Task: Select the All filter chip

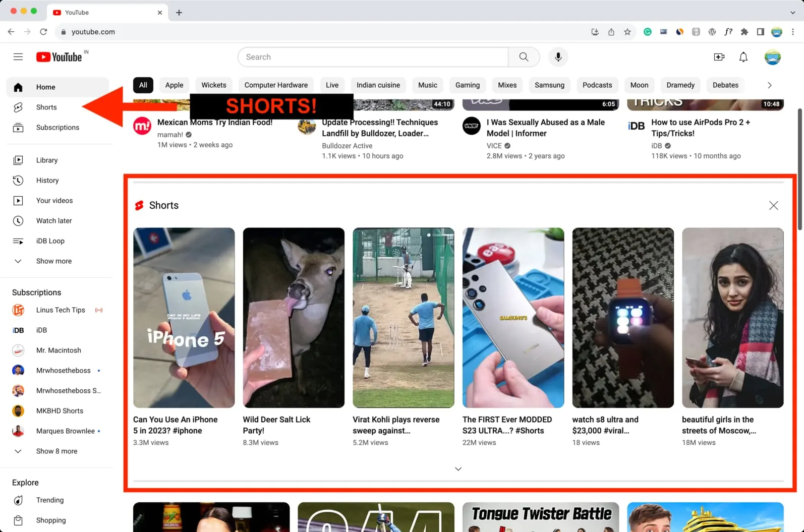Action: (143, 85)
